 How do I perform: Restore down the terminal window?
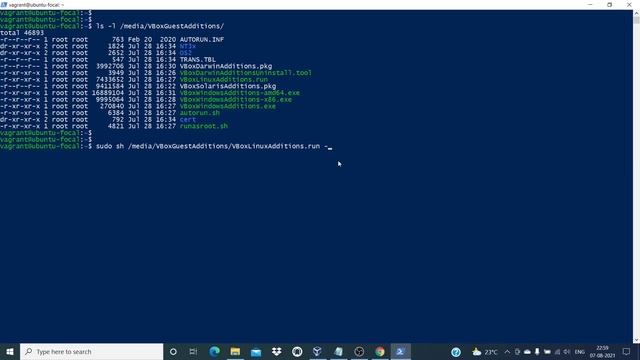[x=609, y=4]
